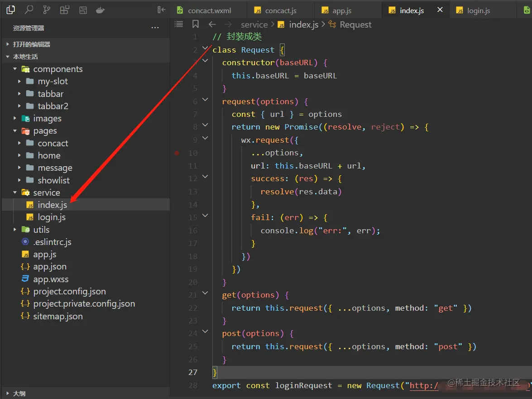The width and height of the screenshot is (532, 399).
Task: Expand the 打开的编辑器 section
Action: (85, 44)
